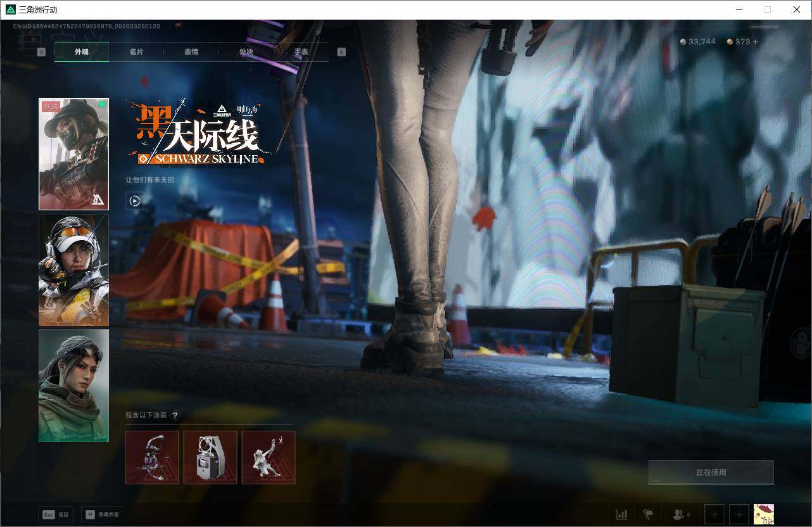View the included white figure item
812x527 pixels.
[269, 457]
